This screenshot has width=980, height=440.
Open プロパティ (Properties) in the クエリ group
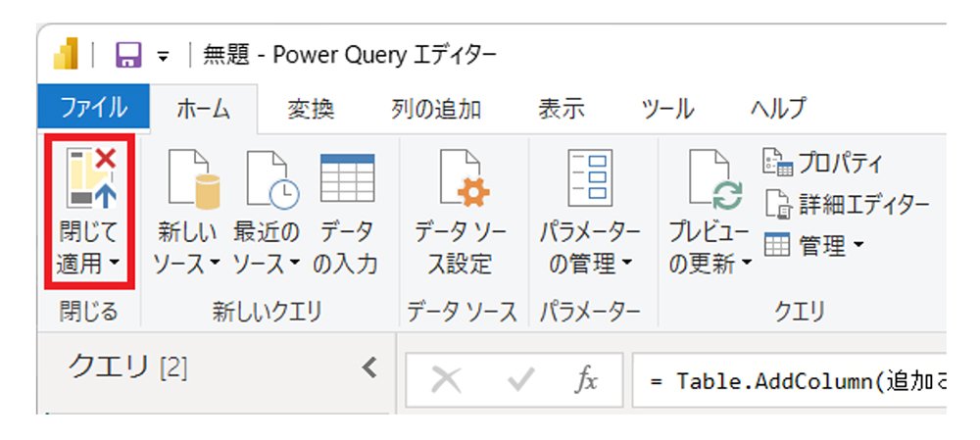[822, 163]
